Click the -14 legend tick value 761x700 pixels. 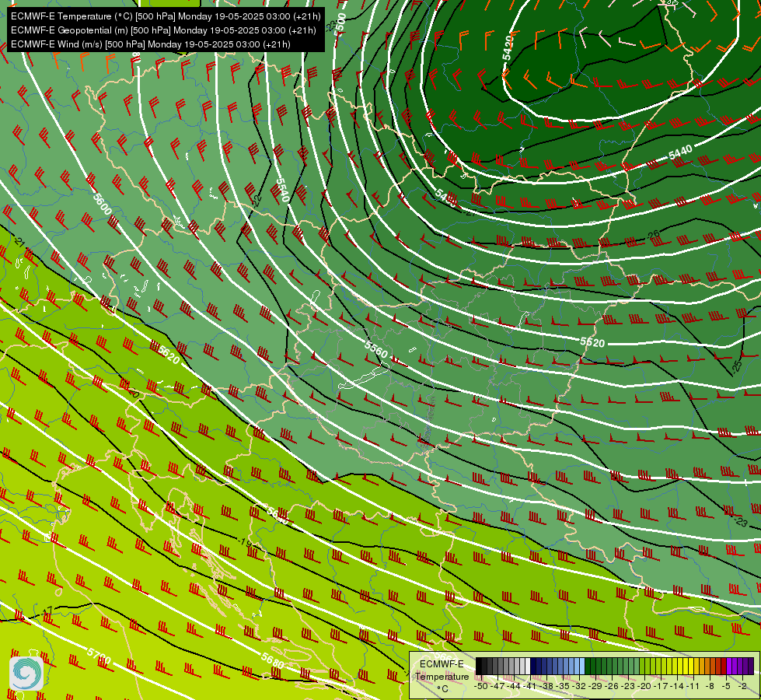pos(677,686)
